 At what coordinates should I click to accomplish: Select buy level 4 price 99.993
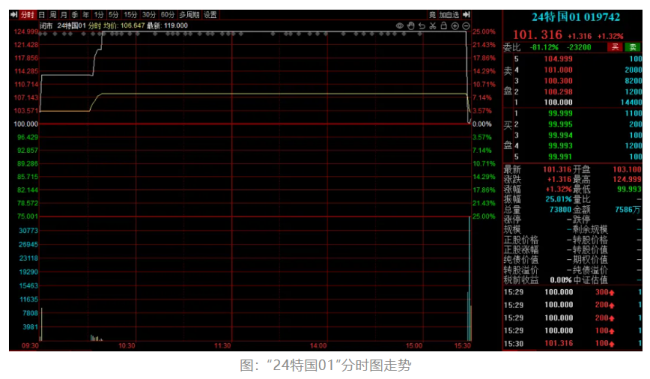pyautogui.click(x=560, y=146)
